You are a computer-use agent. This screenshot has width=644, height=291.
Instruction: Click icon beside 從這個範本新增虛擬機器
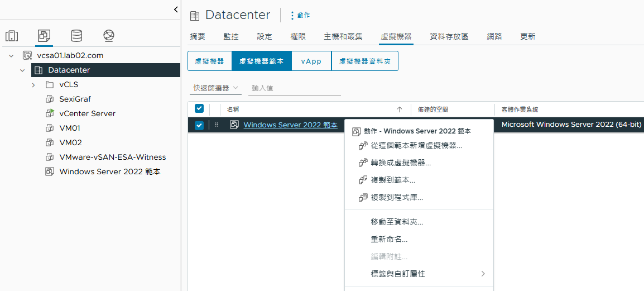click(363, 145)
